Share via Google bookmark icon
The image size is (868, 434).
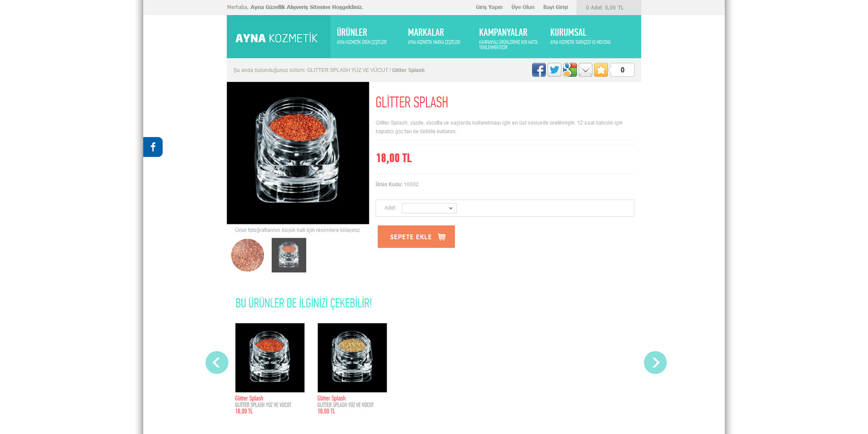click(570, 70)
